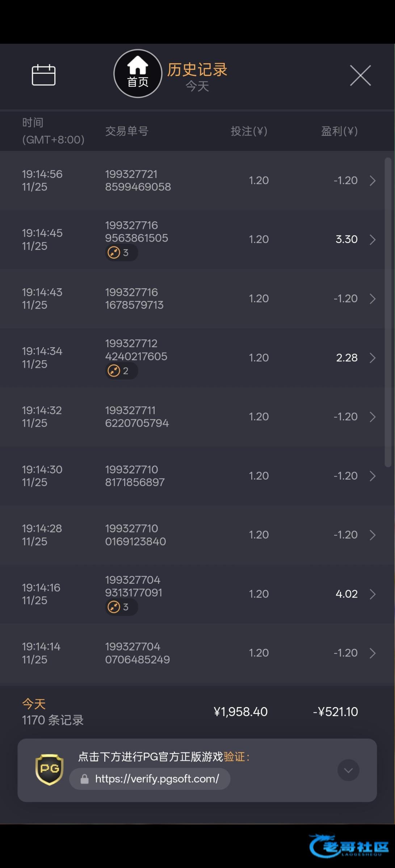This screenshot has width=395, height=868.
Task: Collapse the PG verification banner dropdown
Action: 348,770
